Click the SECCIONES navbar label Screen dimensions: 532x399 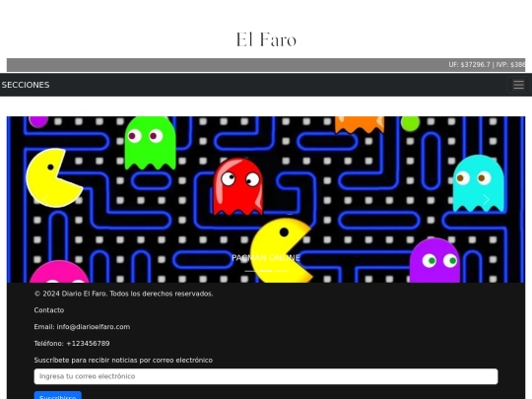point(26,85)
